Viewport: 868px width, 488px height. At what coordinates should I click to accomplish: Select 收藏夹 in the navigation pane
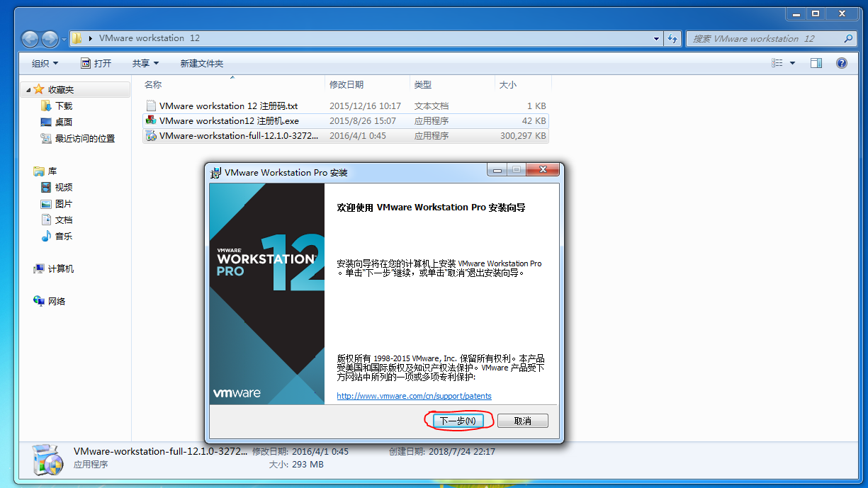61,90
